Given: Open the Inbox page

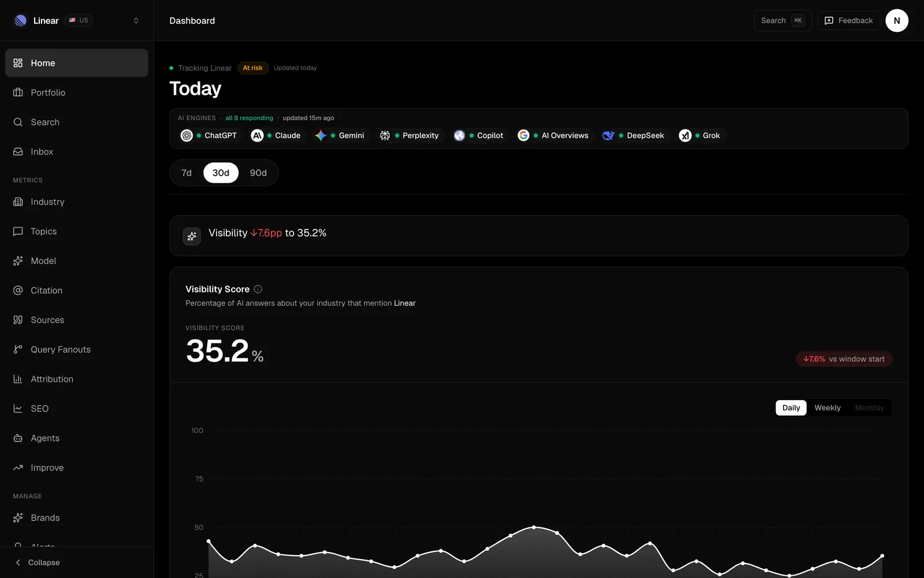Looking at the screenshot, I should (x=77, y=151).
